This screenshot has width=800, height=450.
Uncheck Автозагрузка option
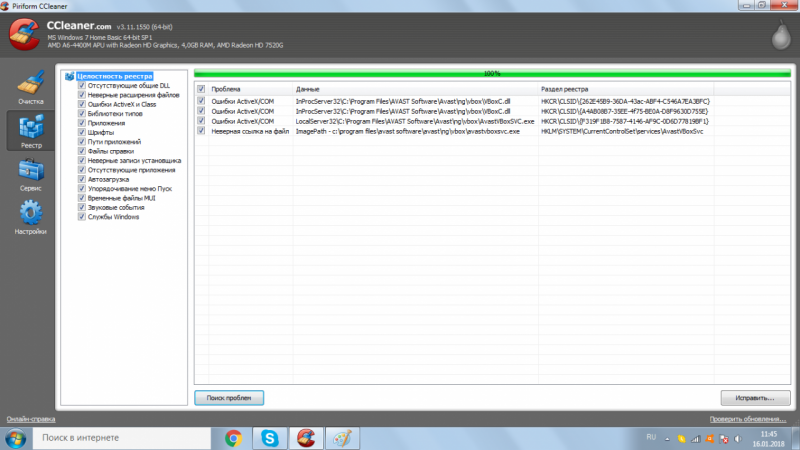(82, 179)
